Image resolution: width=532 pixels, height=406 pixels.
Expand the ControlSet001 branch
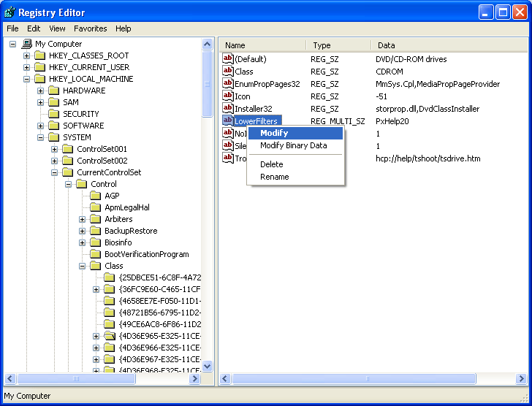pos(55,149)
